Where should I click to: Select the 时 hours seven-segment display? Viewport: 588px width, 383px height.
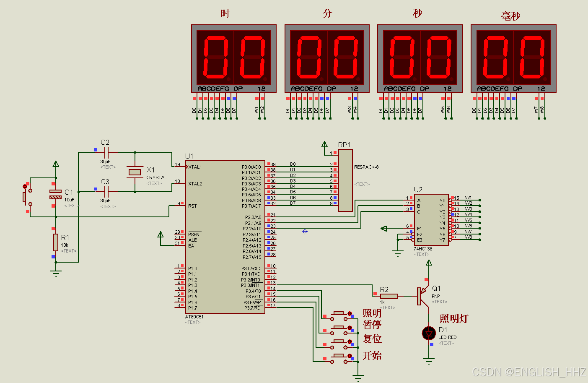click(234, 59)
